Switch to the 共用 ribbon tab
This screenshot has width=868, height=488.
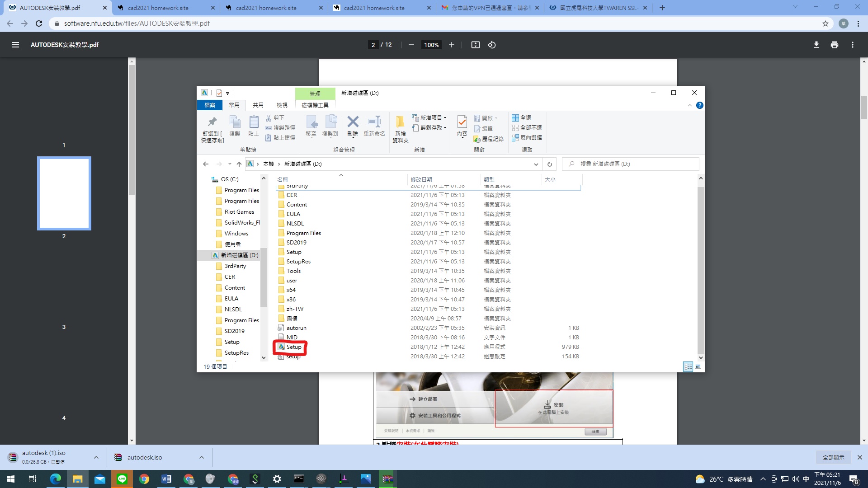[x=258, y=105]
